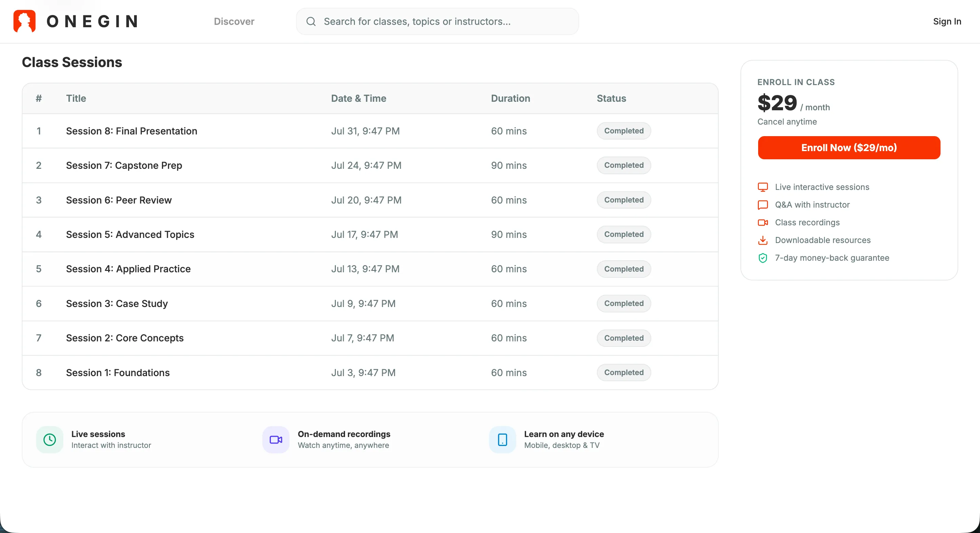This screenshot has height=533, width=980.
Task: Click the Live sessions clock icon
Action: coord(49,440)
